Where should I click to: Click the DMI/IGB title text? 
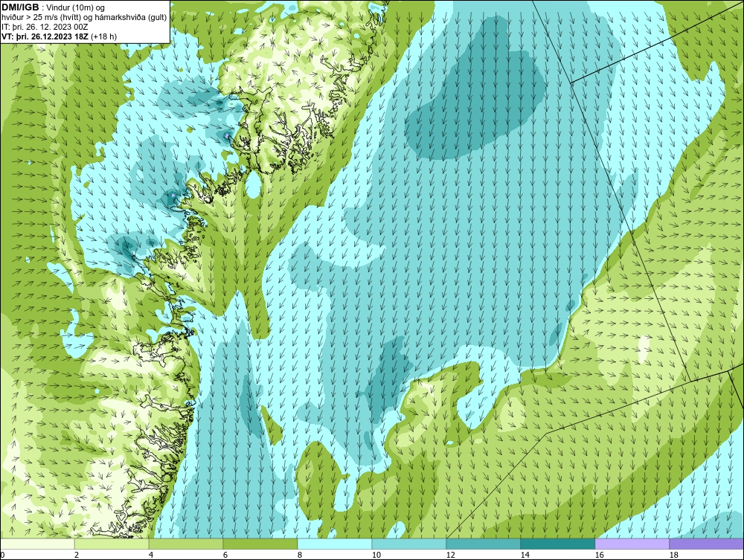(x=20, y=7)
